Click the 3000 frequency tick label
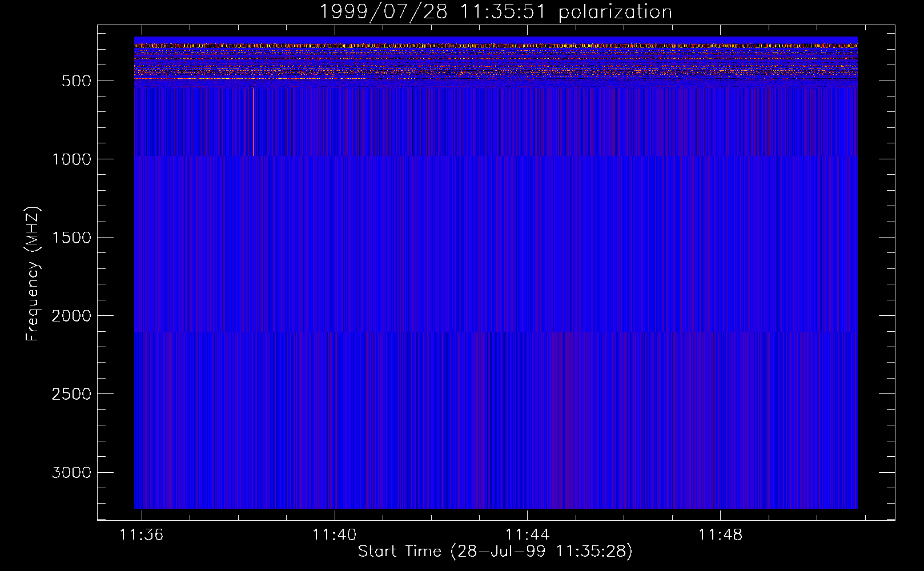 pyautogui.click(x=71, y=473)
